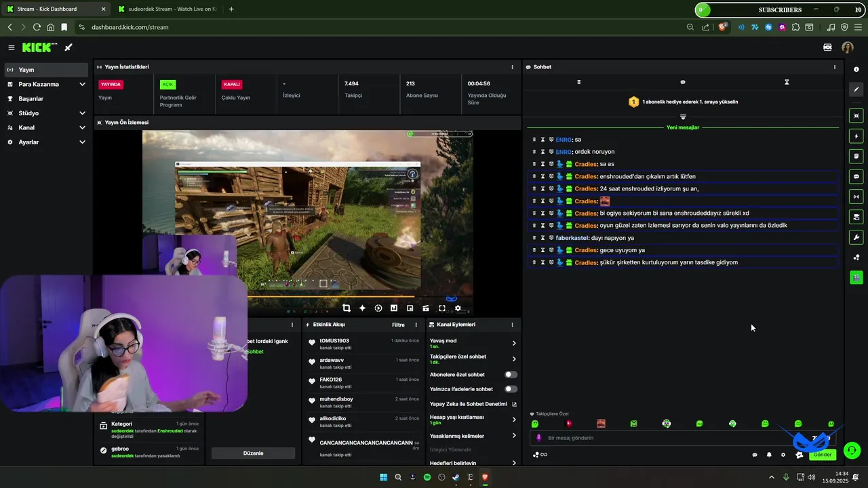Toggle fullscreen in the preview toolbar
The width and height of the screenshot is (868, 488).
pos(442,308)
